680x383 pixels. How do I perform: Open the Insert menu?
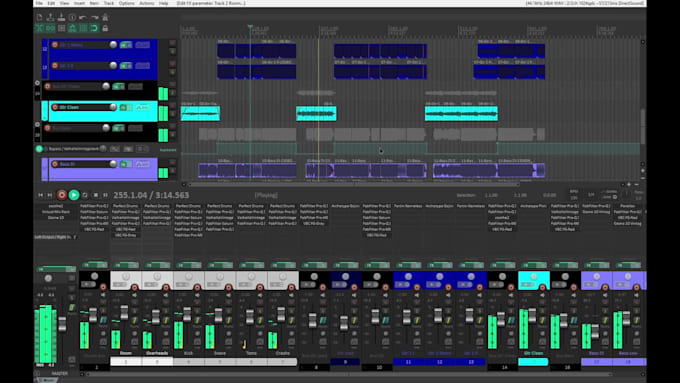click(x=79, y=3)
